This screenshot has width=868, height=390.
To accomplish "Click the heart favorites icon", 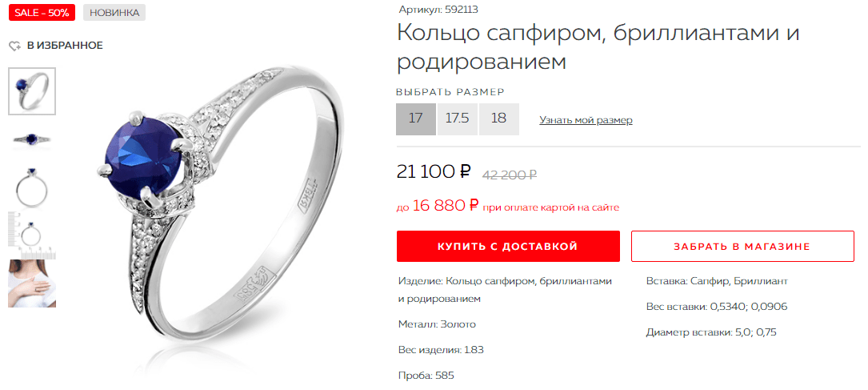I will click(x=15, y=46).
